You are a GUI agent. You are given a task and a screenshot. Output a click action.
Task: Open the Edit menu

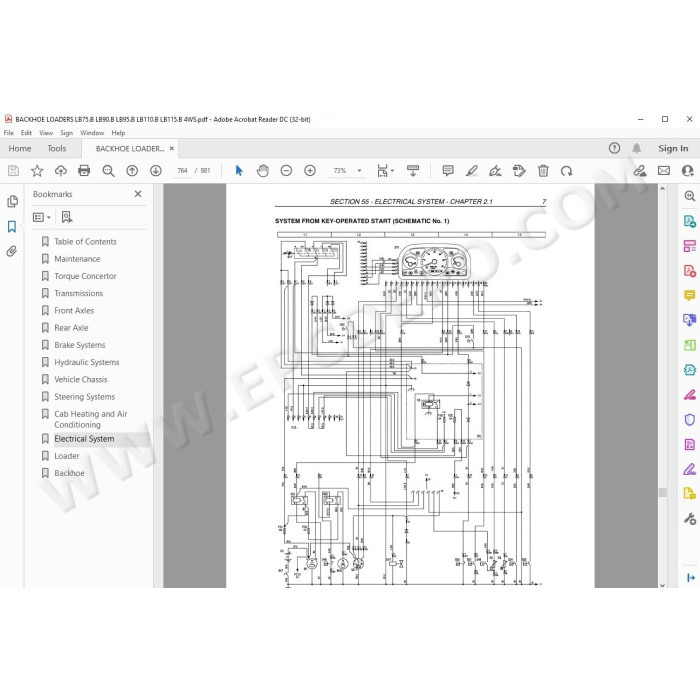(x=26, y=133)
